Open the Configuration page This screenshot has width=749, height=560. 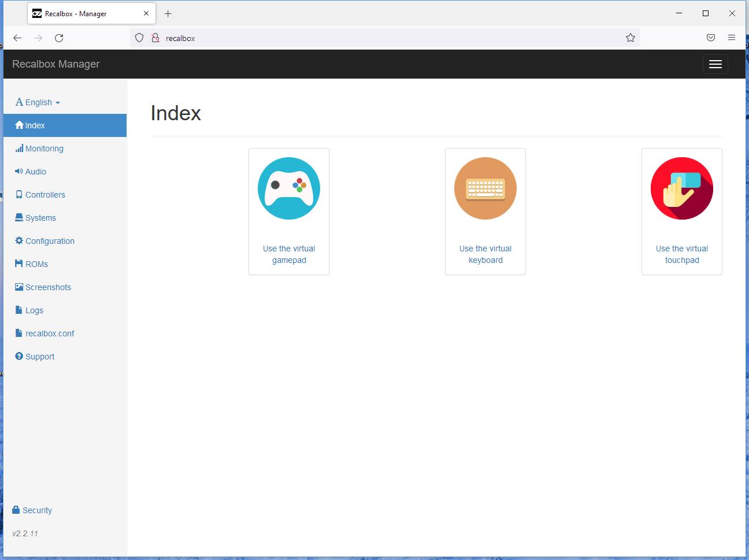(50, 241)
